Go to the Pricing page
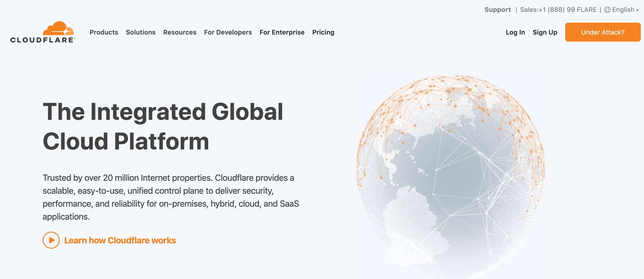Screen dimensions: 644x279 [323, 32]
